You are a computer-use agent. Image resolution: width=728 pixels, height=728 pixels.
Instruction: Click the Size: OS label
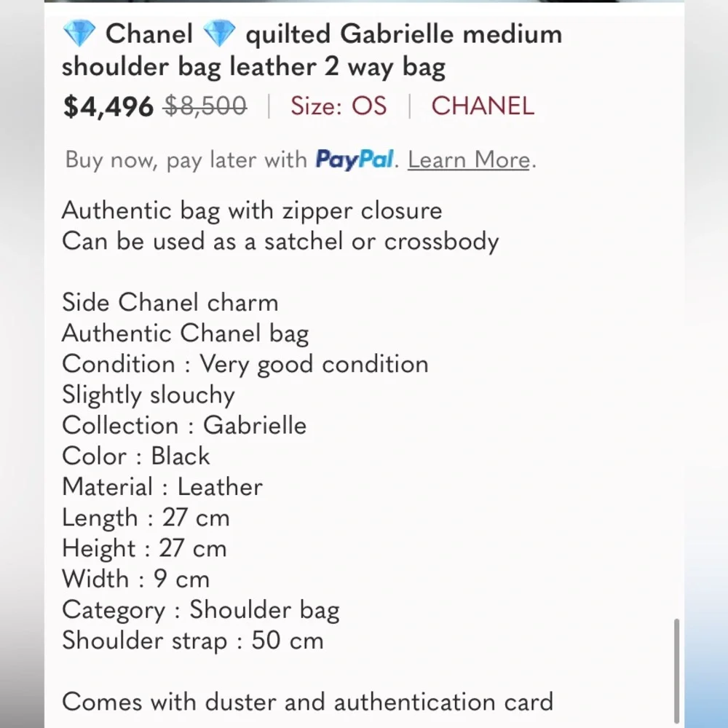coord(339,106)
